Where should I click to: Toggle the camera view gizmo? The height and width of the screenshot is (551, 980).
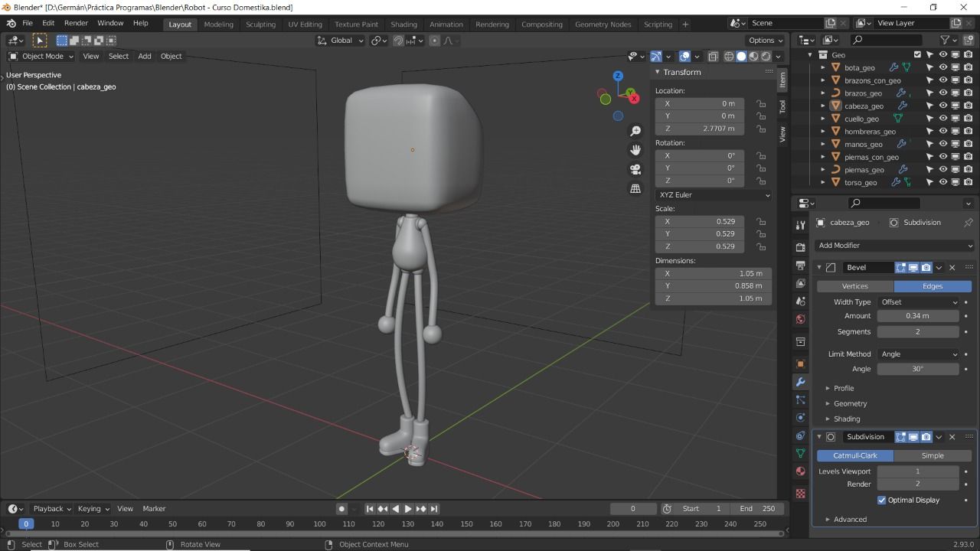coord(635,169)
